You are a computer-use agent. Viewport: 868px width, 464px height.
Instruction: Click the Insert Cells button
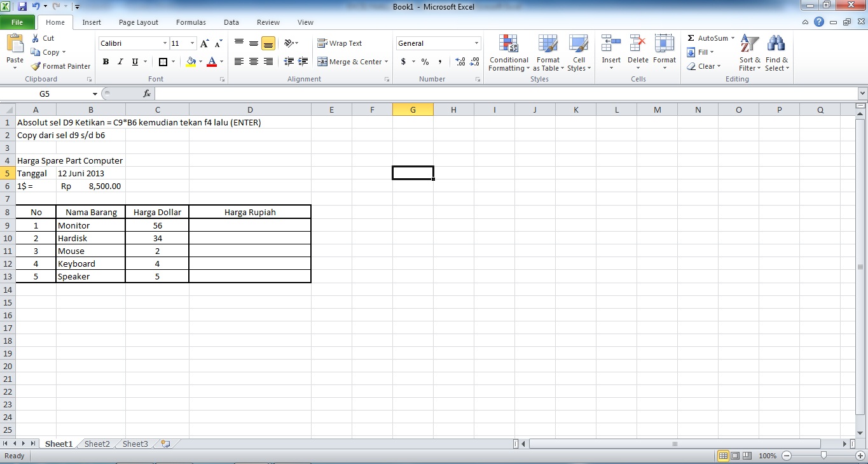coord(610,53)
